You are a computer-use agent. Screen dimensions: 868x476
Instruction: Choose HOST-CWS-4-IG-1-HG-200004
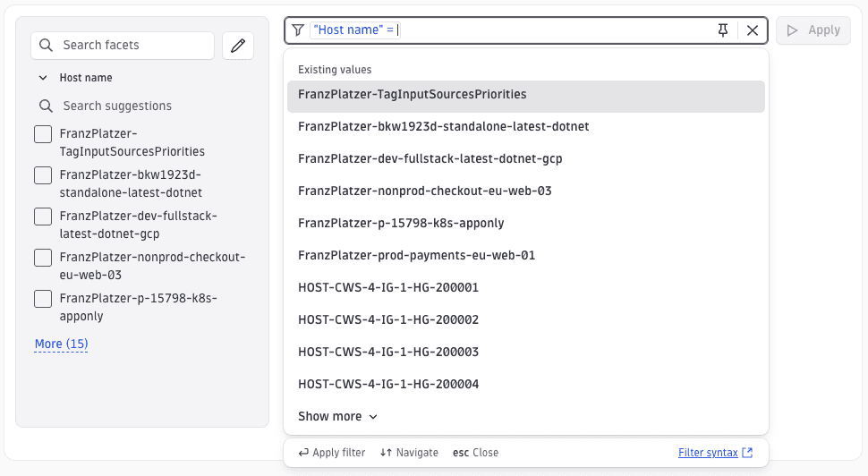tap(526, 384)
